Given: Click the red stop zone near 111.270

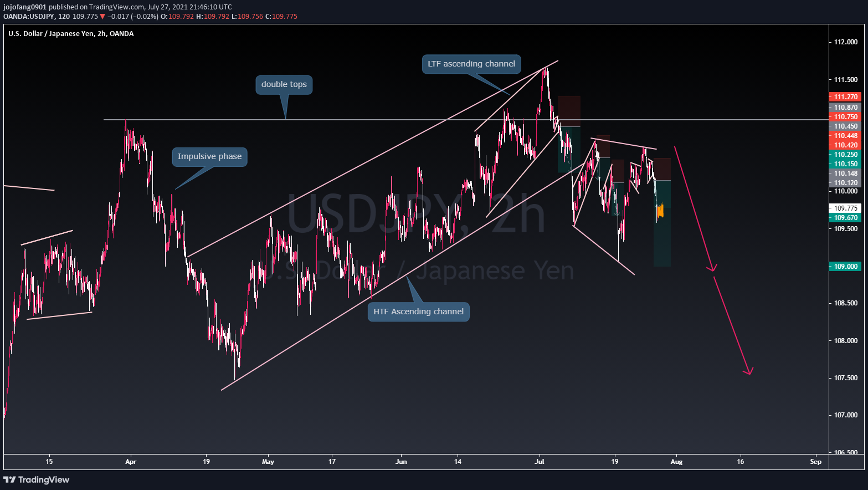Looking at the screenshot, I should [x=569, y=111].
